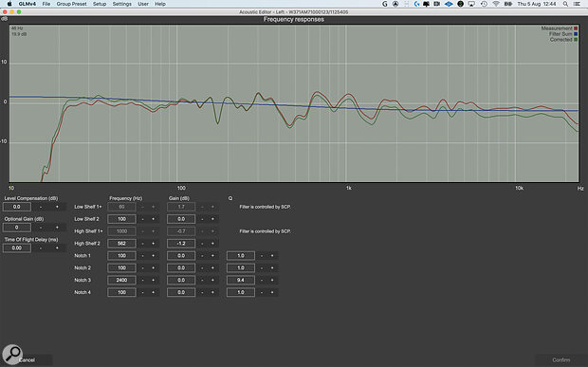Open the Time Machine menu bar icon
The height and width of the screenshot is (367, 588).
pos(484,4)
